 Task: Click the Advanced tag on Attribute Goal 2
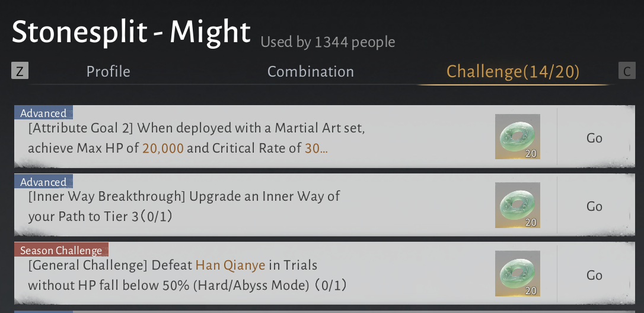pyautogui.click(x=43, y=113)
